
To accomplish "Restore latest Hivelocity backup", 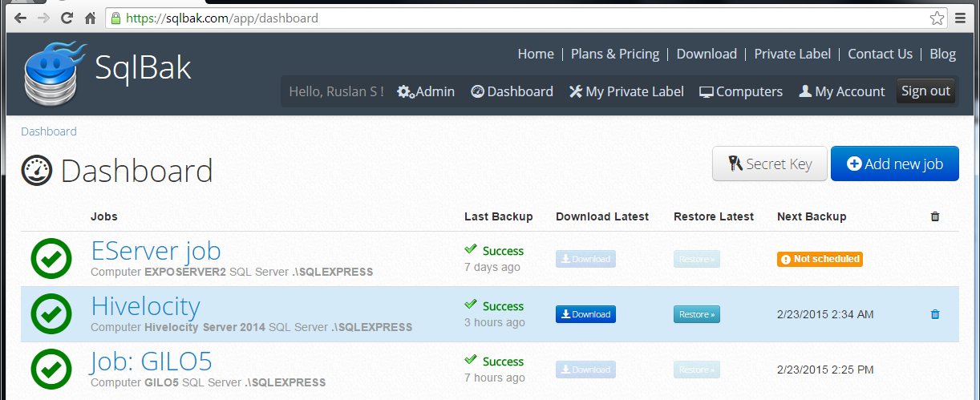I will [x=697, y=314].
